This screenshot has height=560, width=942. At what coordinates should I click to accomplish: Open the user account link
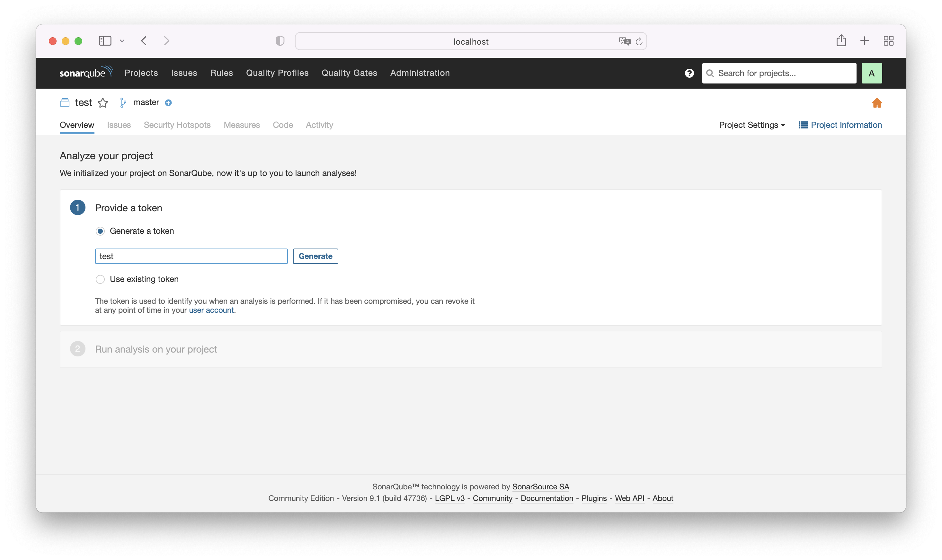click(x=211, y=310)
